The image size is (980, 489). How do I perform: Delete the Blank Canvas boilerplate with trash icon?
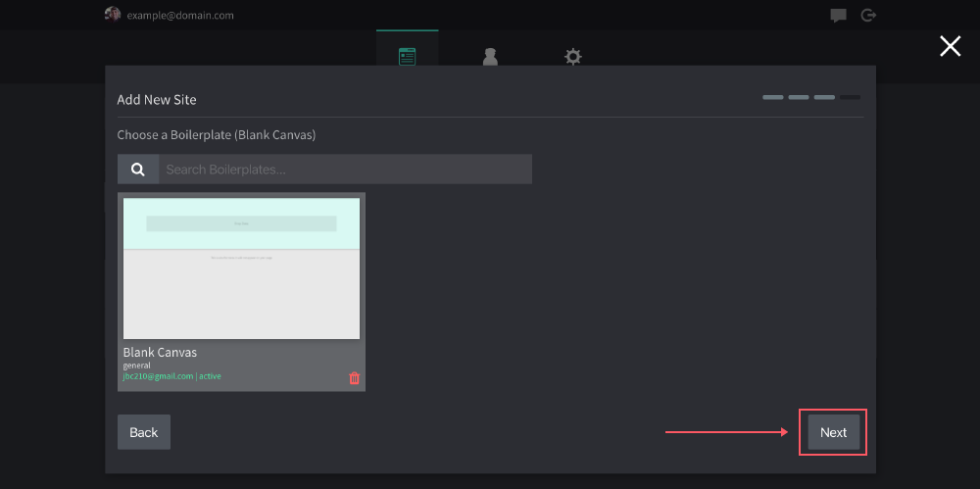click(x=354, y=378)
